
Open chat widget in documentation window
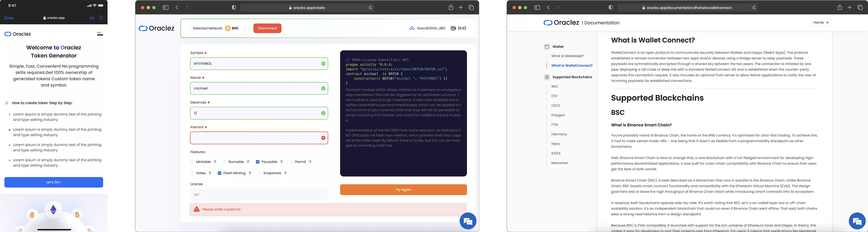857,221
